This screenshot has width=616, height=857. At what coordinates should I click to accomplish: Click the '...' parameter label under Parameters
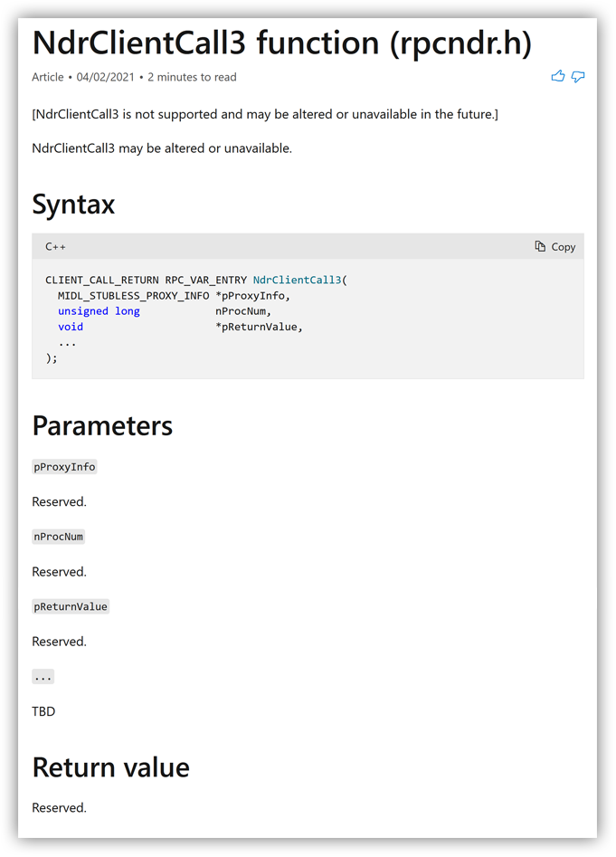[x=43, y=677]
